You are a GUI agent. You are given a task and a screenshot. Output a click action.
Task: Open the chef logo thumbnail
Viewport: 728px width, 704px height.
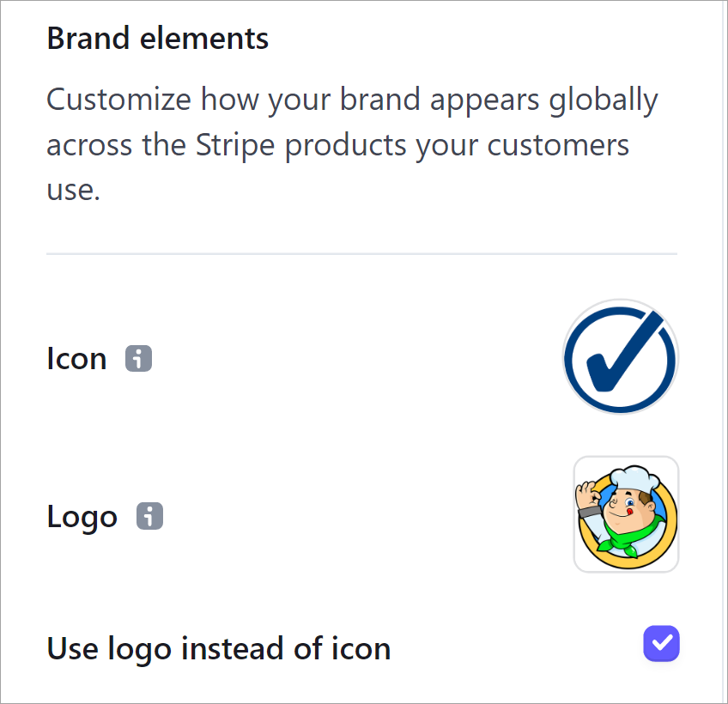click(627, 514)
